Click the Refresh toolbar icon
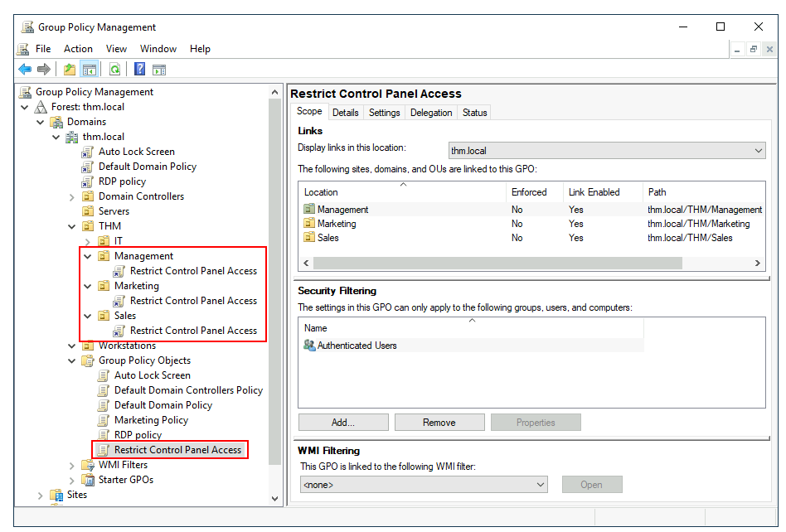Screen dimensions: 786x532 click(114, 70)
